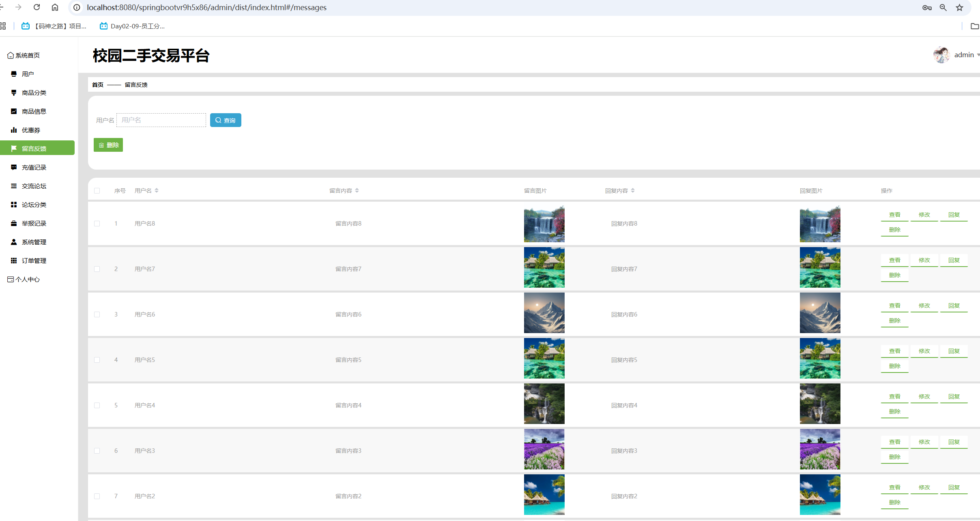Click the 用户名 search input field
The width and height of the screenshot is (980, 521).
pos(161,120)
